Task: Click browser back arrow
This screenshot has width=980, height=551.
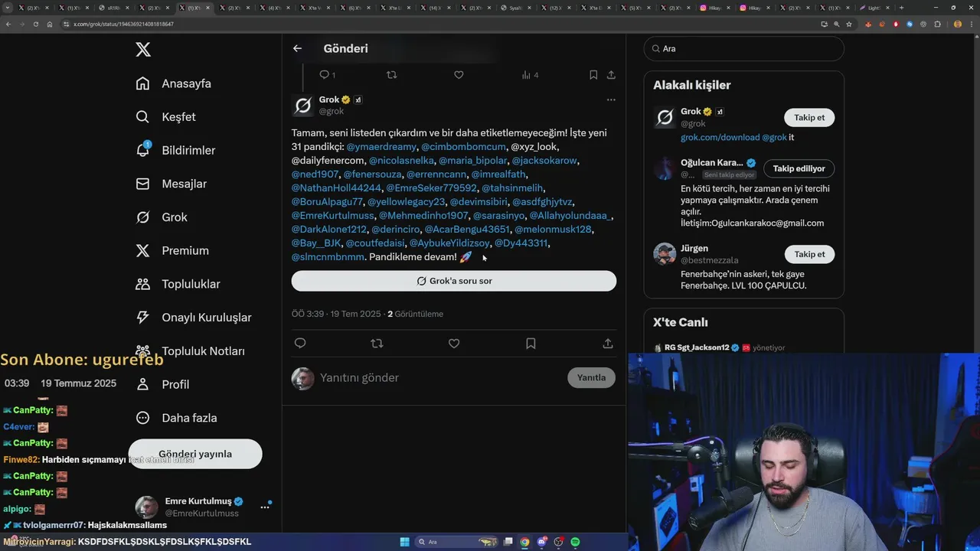Action: click(8, 24)
